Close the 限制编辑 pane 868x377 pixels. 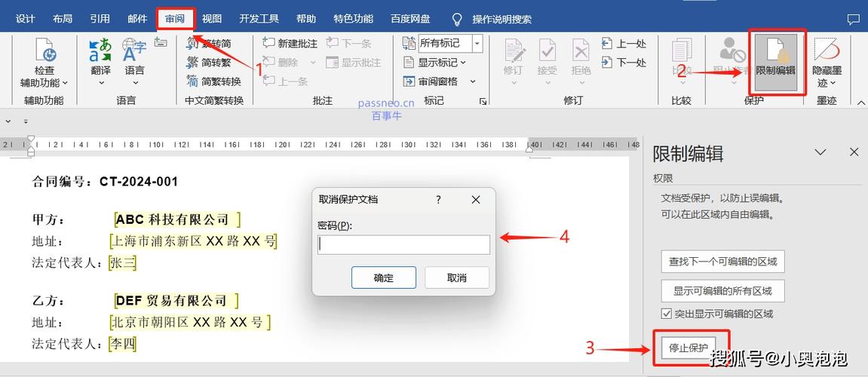pyautogui.click(x=854, y=152)
